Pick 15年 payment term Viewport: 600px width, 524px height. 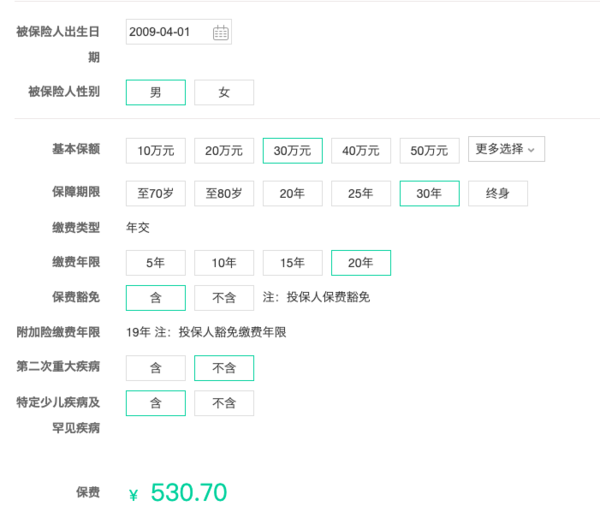pyautogui.click(x=292, y=263)
